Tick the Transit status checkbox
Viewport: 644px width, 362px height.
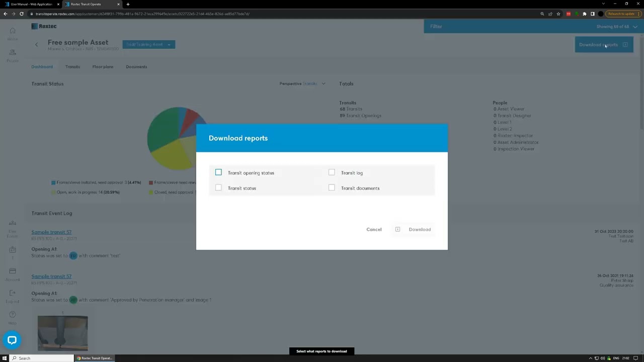(x=218, y=188)
